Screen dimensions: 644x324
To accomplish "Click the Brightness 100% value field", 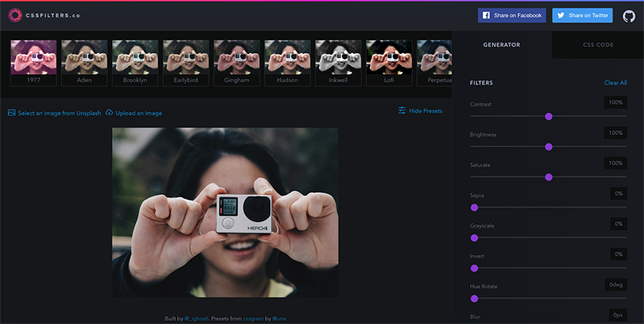I will coord(615,133).
